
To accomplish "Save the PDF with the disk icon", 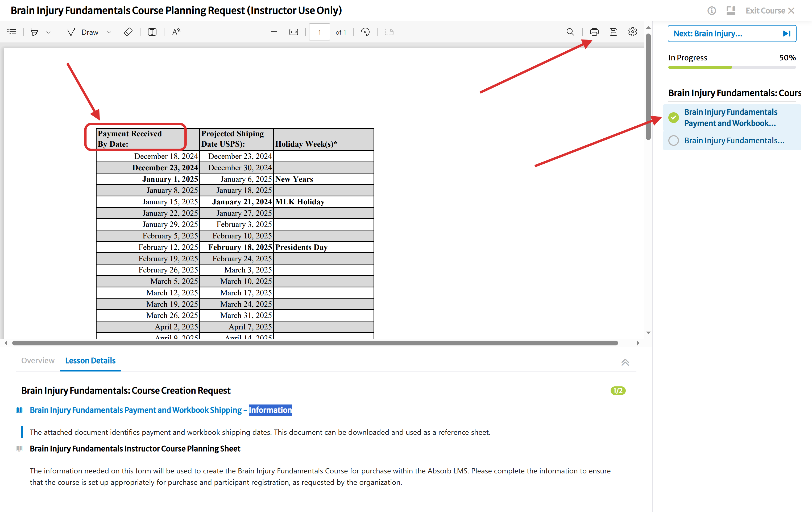I will 613,32.
